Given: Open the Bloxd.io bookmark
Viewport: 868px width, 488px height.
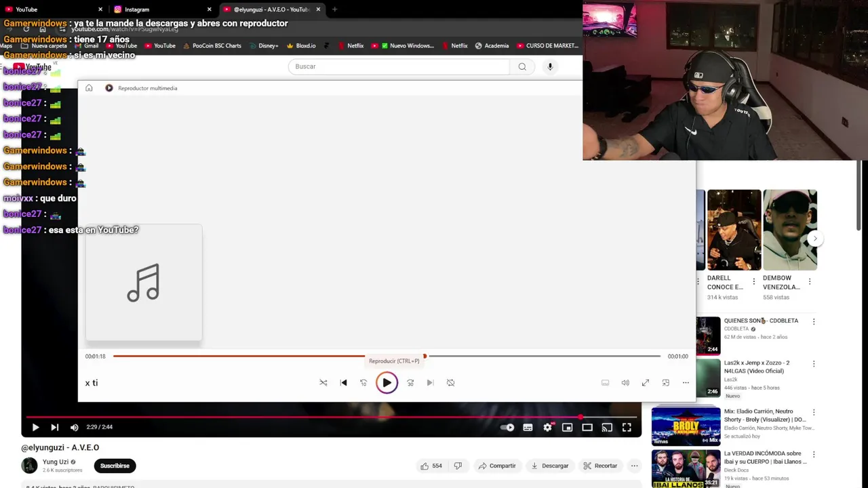Looking at the screenshot, I should tap(301, 46).
